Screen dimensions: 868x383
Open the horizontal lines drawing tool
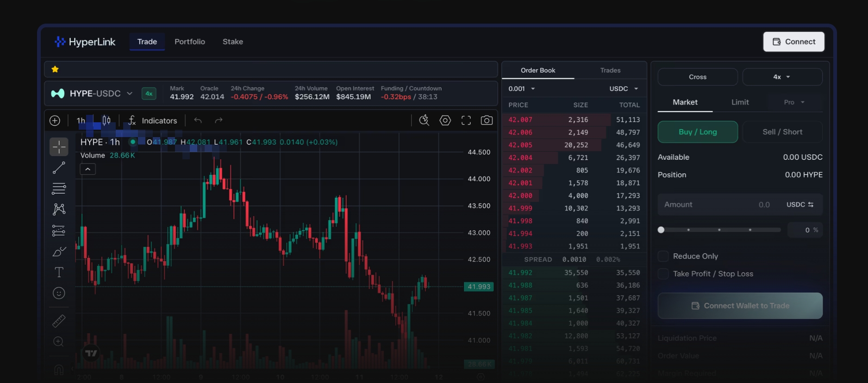point(59,188)
